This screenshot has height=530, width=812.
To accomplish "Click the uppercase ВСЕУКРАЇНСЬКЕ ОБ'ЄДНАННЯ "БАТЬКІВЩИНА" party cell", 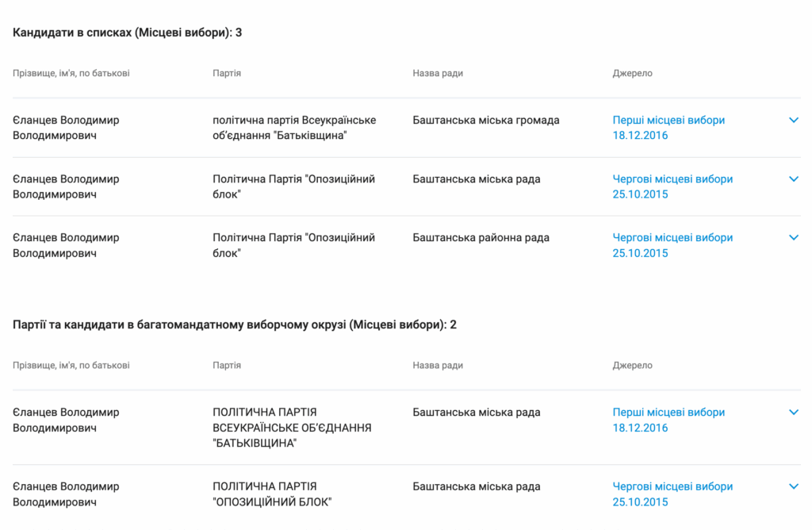I will [x=292, y=428].
